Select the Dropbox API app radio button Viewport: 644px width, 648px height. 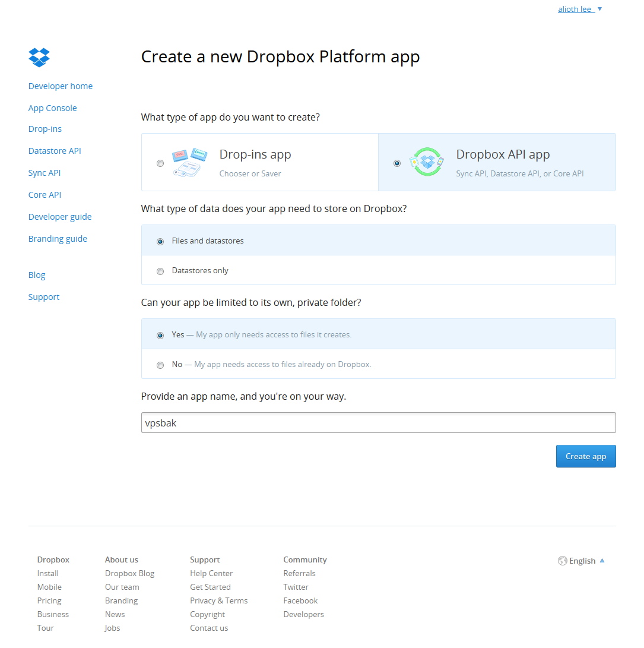397,163
